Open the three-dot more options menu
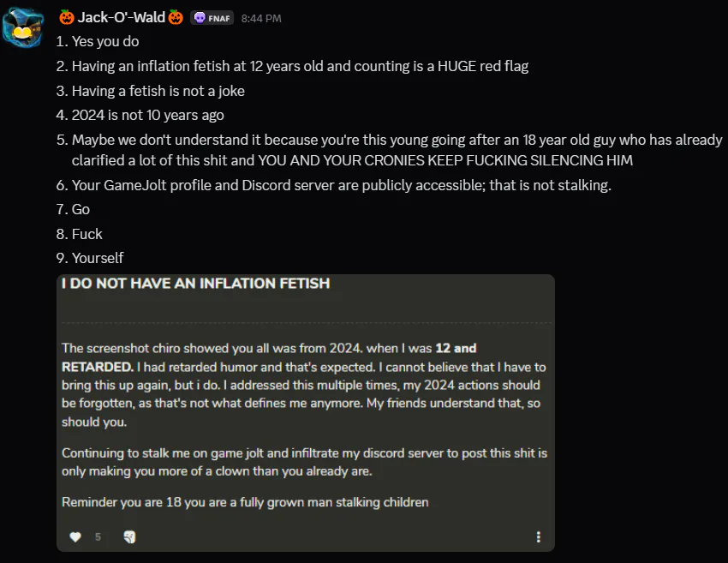The height and width of the screenshot is (563, 728). click(538, 537)
